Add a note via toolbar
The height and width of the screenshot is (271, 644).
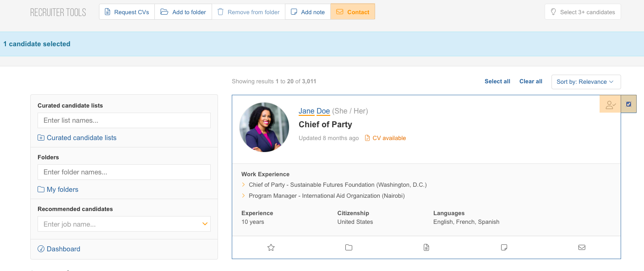pos(308,12)
